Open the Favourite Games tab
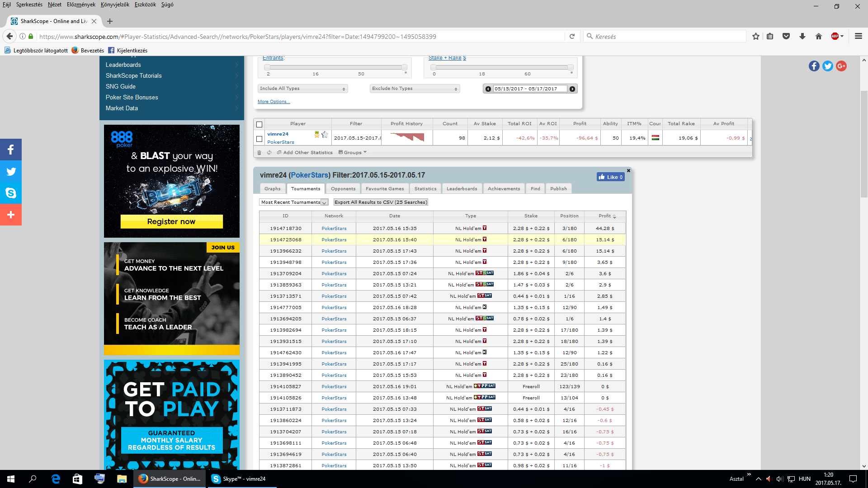 (x=385, y=189)
